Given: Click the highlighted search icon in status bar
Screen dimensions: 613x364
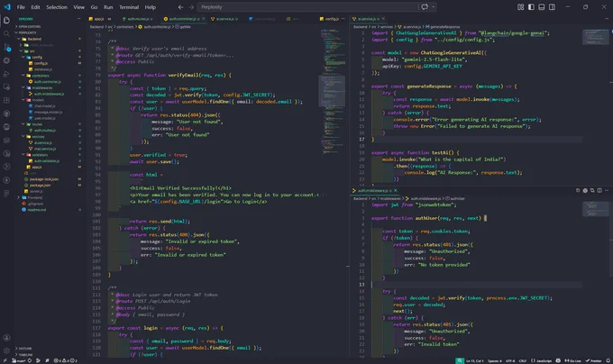Looking at the screenshot, I should (x=460, y=360).
